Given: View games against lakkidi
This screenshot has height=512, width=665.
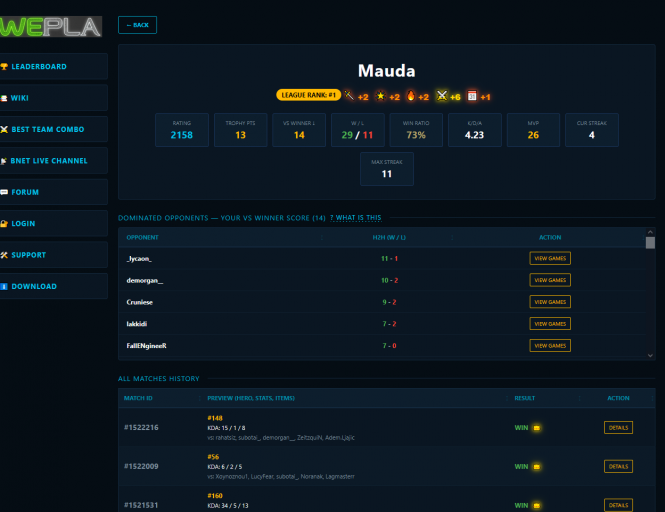Looking at the screenshot, I should 550,324.
